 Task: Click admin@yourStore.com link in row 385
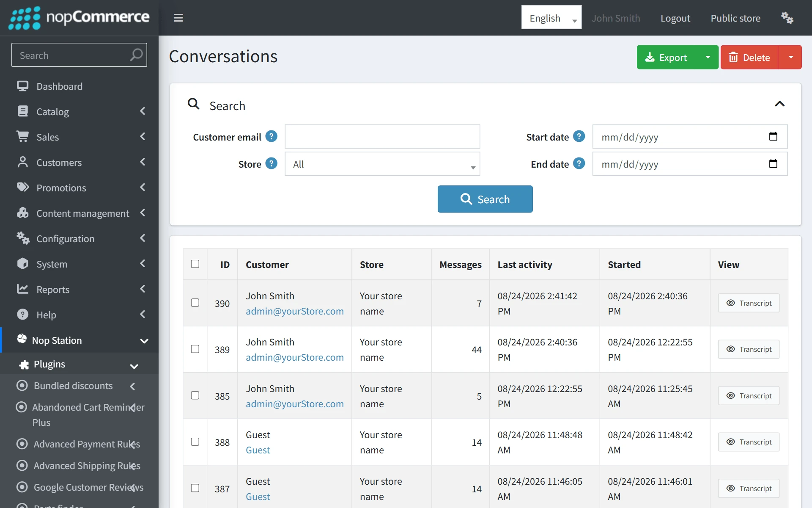click(295, 404)
